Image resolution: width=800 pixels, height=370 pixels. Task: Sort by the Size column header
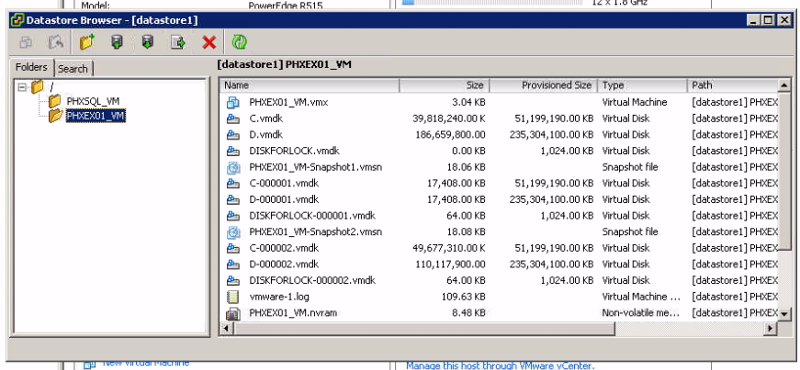tap(444, 85)
